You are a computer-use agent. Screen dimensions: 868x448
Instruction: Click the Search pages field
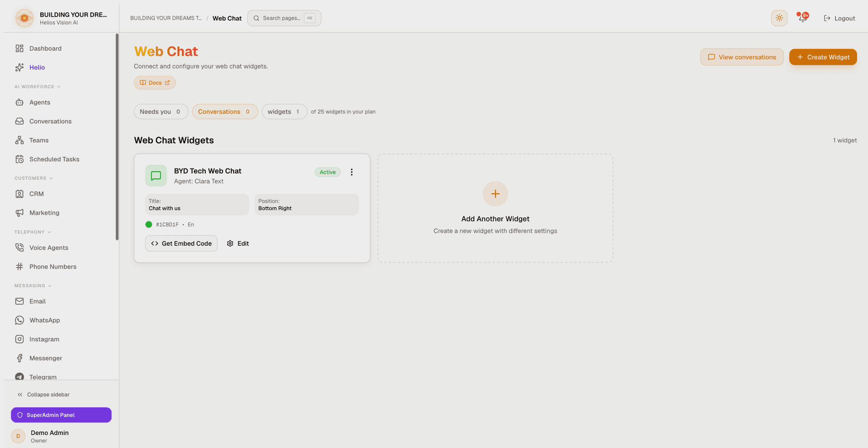284,18
